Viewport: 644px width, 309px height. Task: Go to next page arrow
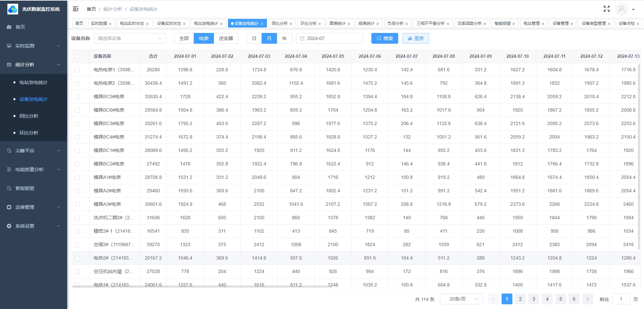588,299
